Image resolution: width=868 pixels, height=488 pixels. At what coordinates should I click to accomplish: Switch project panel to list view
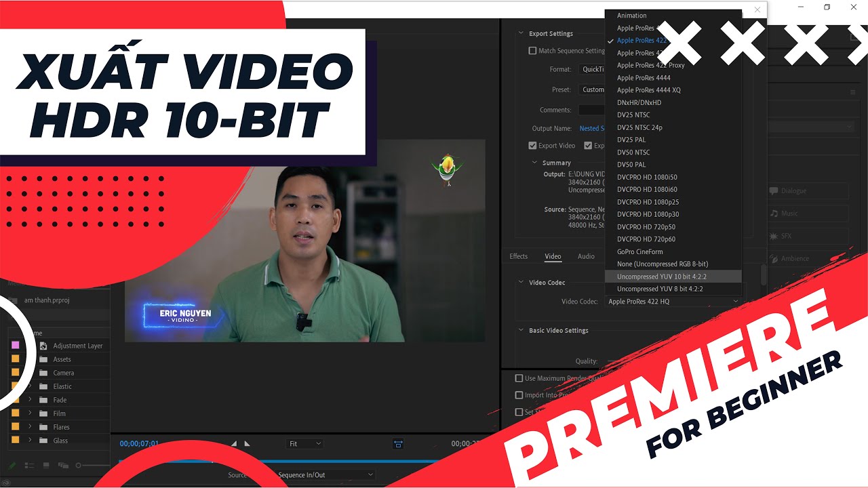[29, 466]
